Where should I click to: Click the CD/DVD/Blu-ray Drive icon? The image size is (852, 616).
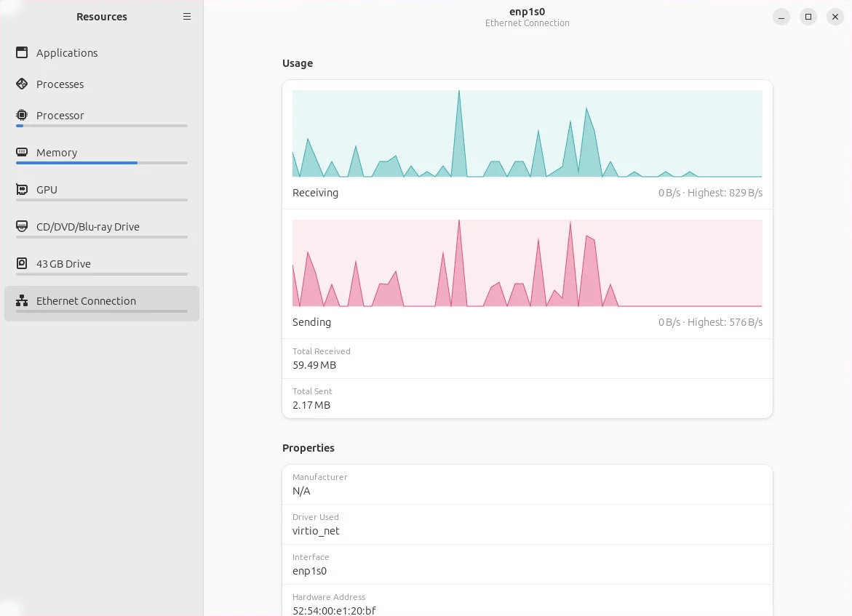coord(22,226)
